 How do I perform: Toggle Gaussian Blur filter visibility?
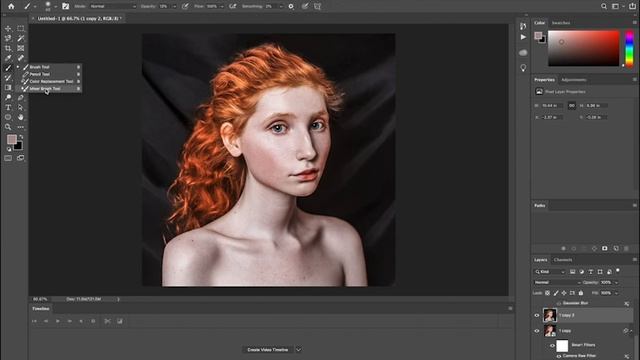[558, 303]
